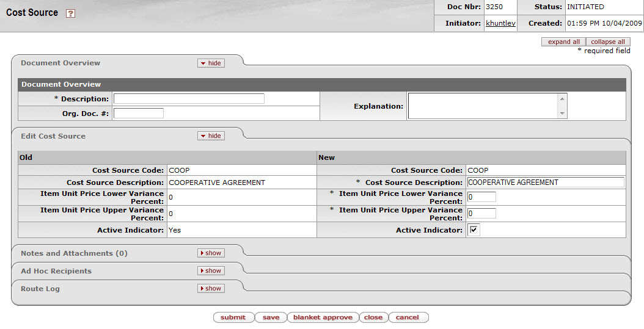This screenshot has height=329, width=644.
Task: Toggle the Active Indicator checkbox
Action: pos(474,230)
